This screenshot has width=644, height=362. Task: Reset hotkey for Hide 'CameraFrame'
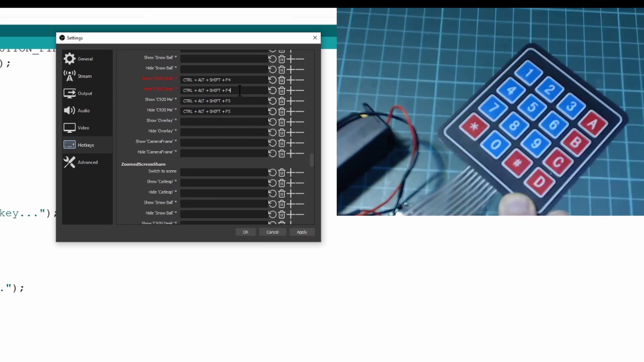tap(272, 154)
